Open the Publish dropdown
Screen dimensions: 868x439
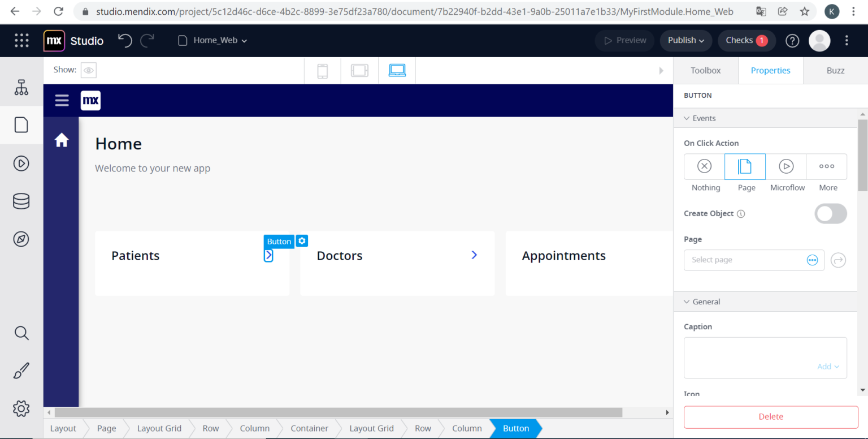coord(685,40)
